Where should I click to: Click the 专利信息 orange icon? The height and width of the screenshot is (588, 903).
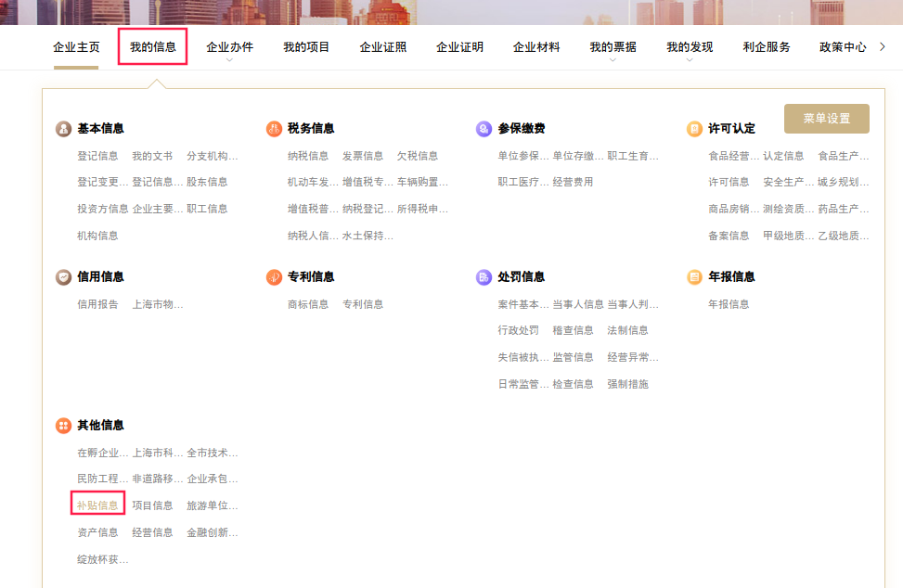point(274,277)
